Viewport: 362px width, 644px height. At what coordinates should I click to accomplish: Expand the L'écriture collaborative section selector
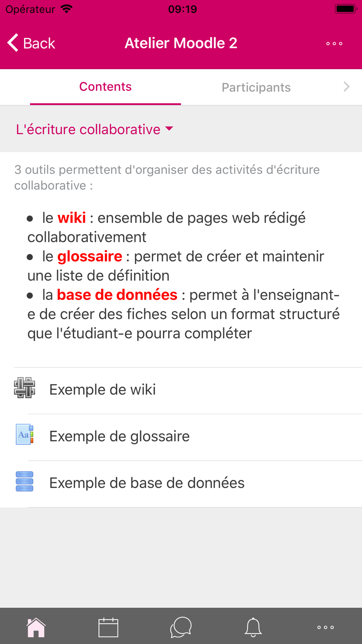pos(95,129)
